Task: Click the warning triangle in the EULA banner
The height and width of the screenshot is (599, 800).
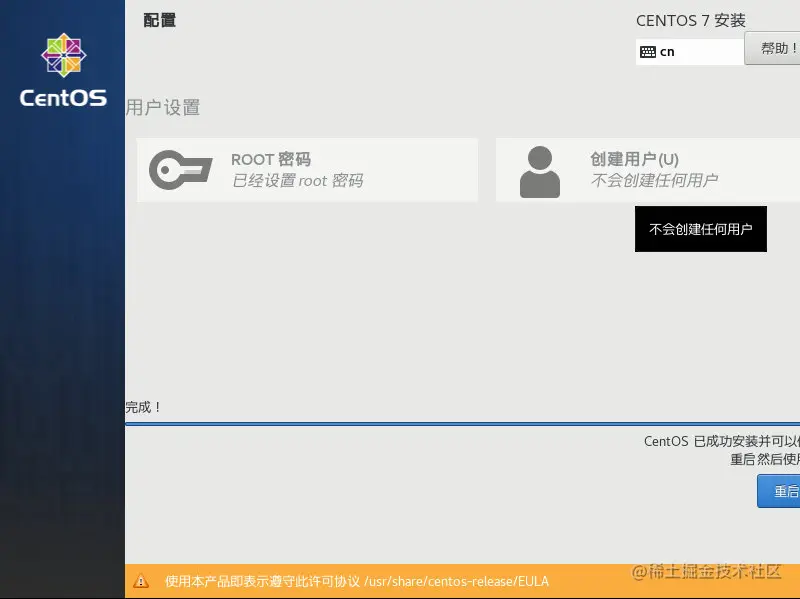Action: coord(146,581)
